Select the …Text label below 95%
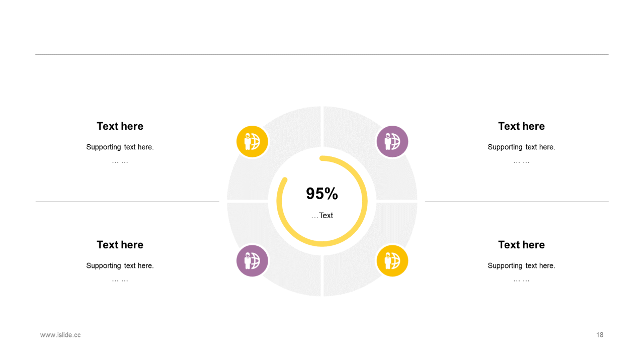This screenshot has height=362, width=644. tap(322, 216)
